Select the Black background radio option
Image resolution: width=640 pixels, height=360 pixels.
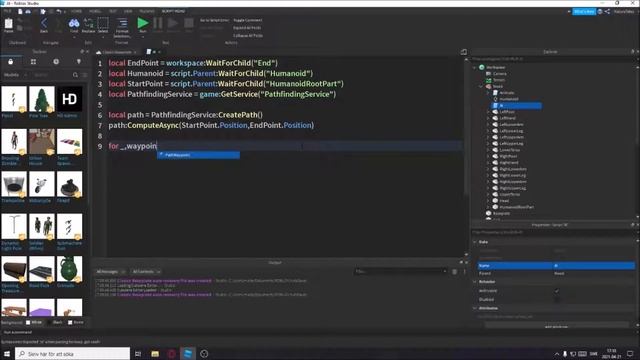tap(49, 322)
